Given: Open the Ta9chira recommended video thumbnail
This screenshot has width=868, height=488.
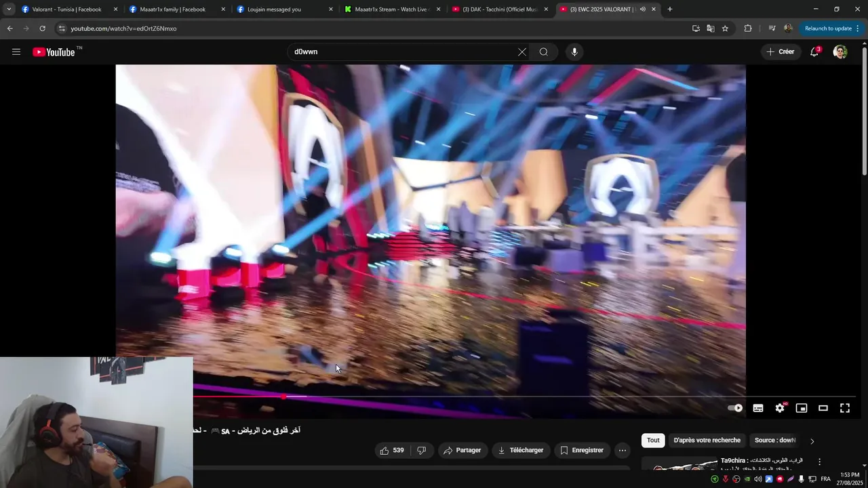Looking at the screenshot, I should click(679, 464).
